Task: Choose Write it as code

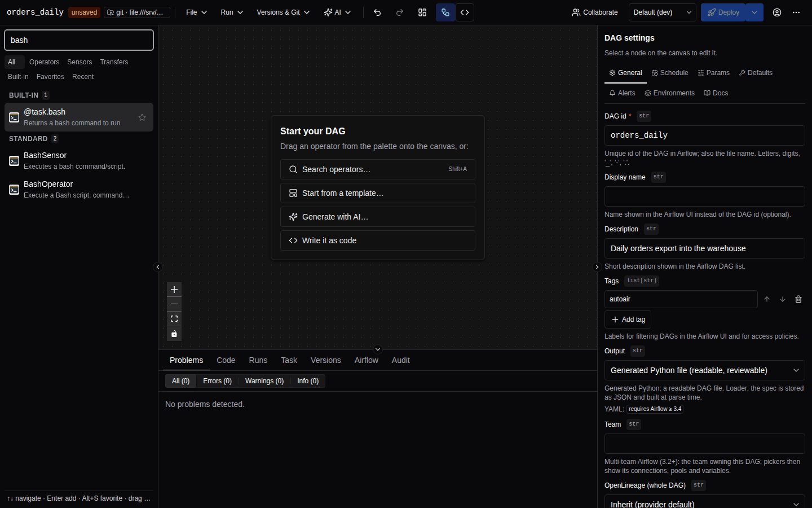Action: [378, 240]
